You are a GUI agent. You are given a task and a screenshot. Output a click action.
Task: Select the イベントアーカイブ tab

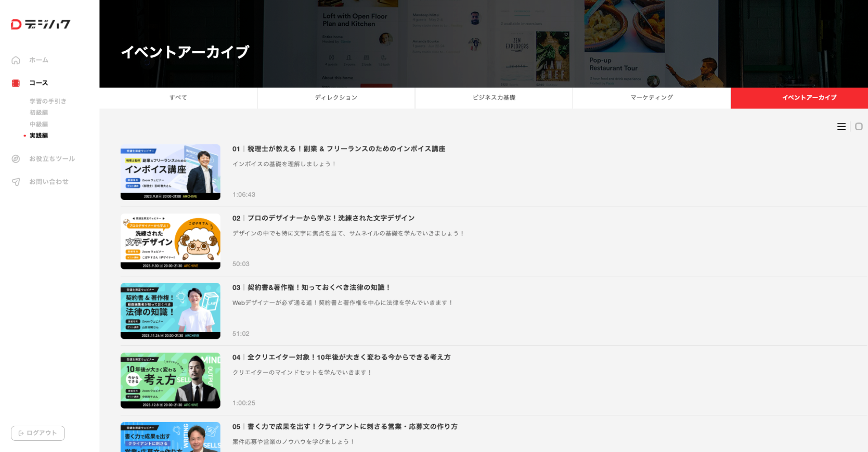pos(799,98)
